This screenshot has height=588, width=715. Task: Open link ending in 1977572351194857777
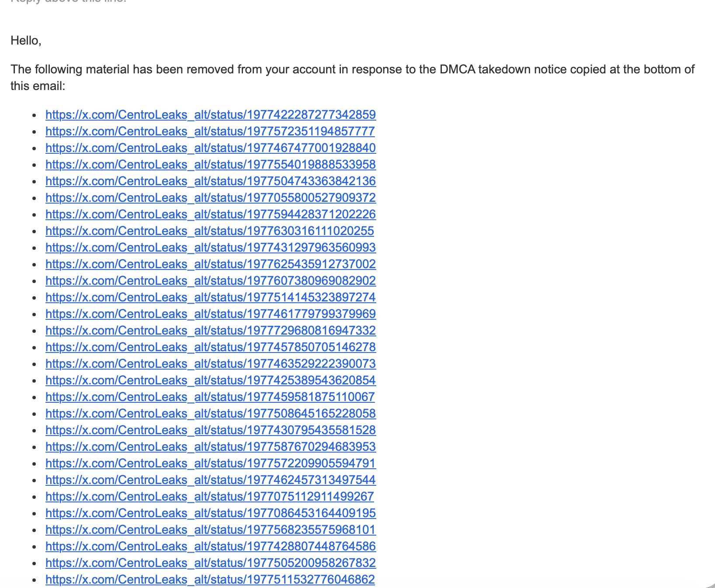click(210, 131)
